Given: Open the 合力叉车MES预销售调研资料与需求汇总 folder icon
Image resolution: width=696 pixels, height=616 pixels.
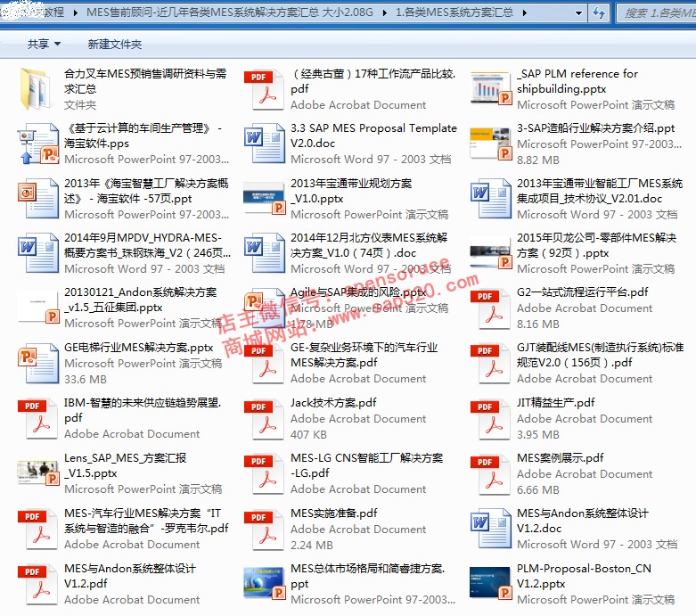Looking at the screenshot, I should (36, 89).
